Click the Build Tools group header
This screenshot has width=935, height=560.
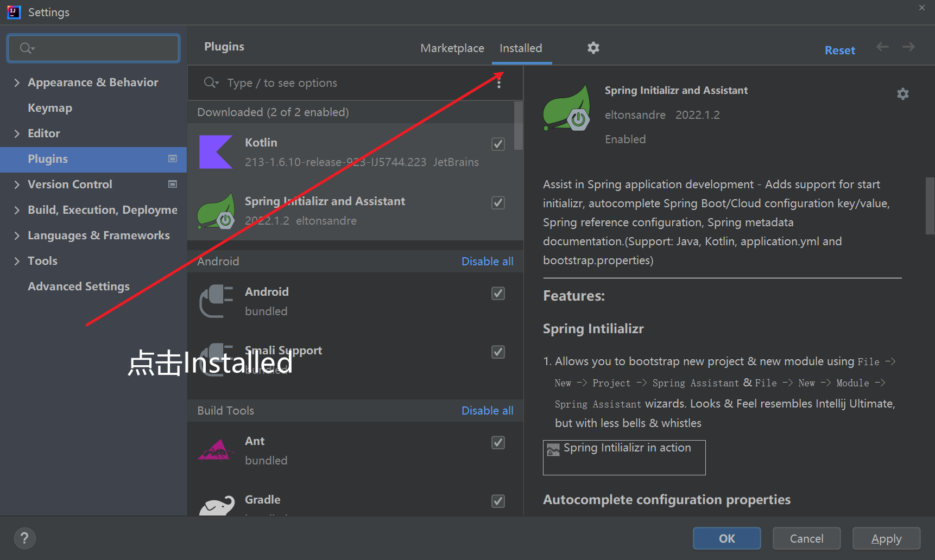[225, 410]
